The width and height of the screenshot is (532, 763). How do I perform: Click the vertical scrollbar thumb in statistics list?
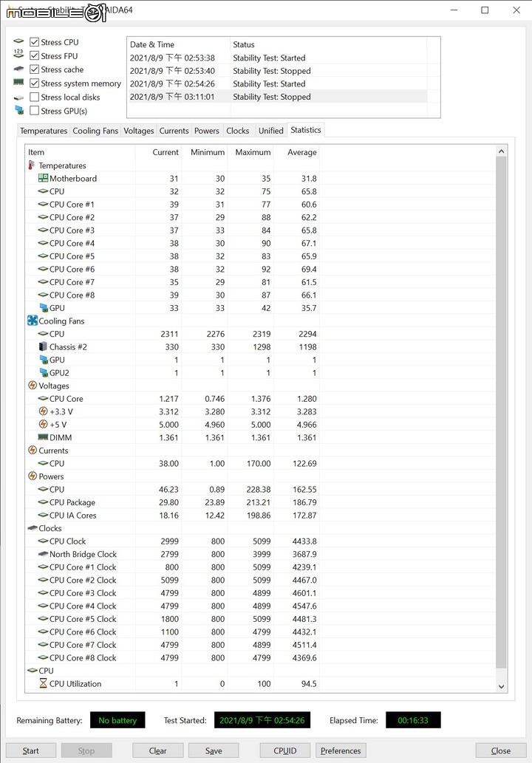(501, 413)
